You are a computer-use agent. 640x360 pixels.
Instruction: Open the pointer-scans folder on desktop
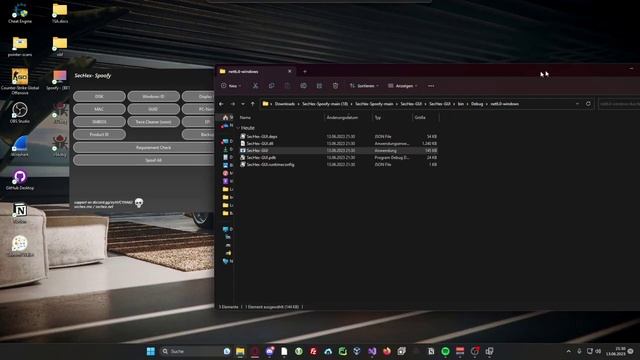coord(20,46)
